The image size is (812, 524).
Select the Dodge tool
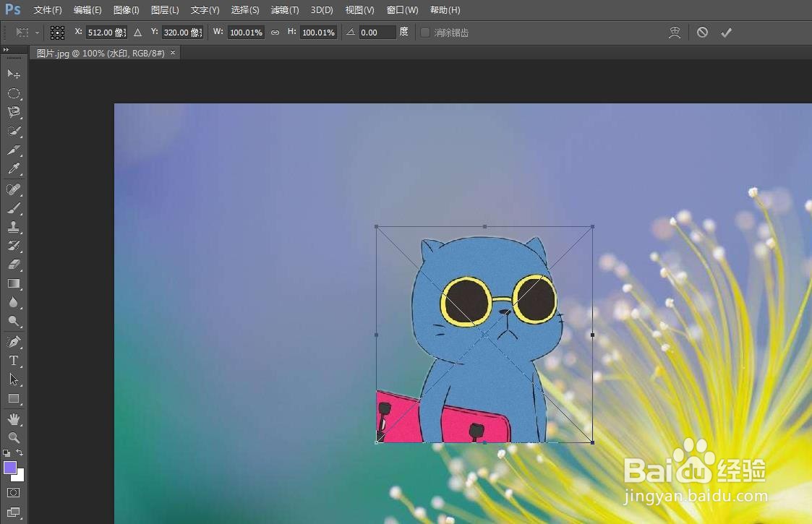(x=14, y=321)
